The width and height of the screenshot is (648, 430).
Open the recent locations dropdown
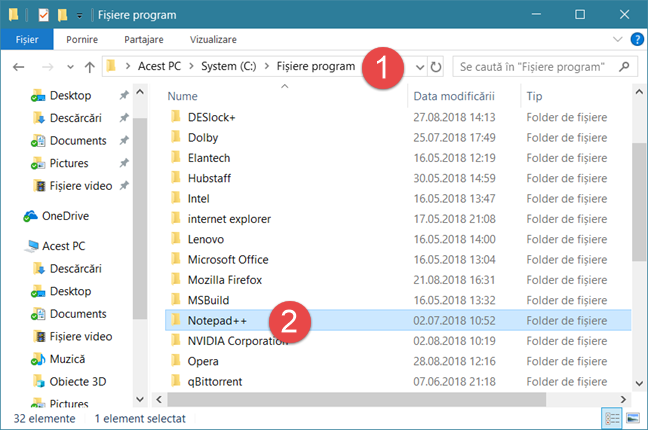point(70,67)
